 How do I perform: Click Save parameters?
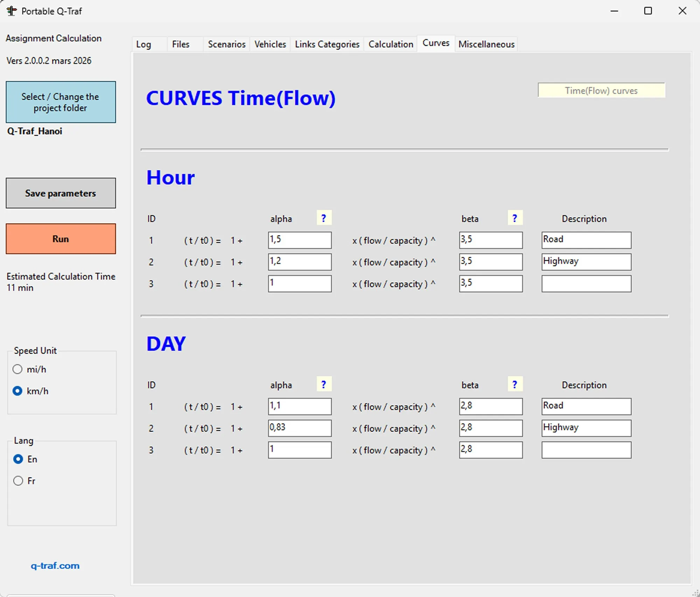coord(61,193)
